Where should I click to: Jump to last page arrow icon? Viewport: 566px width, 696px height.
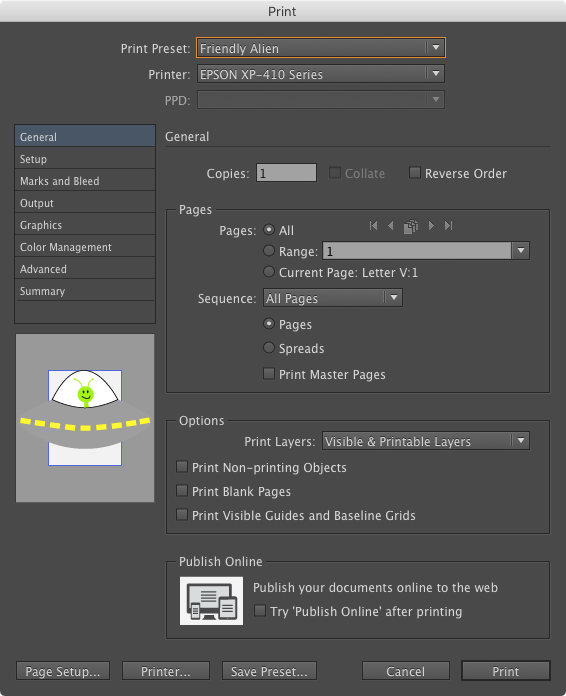point(448,225)
